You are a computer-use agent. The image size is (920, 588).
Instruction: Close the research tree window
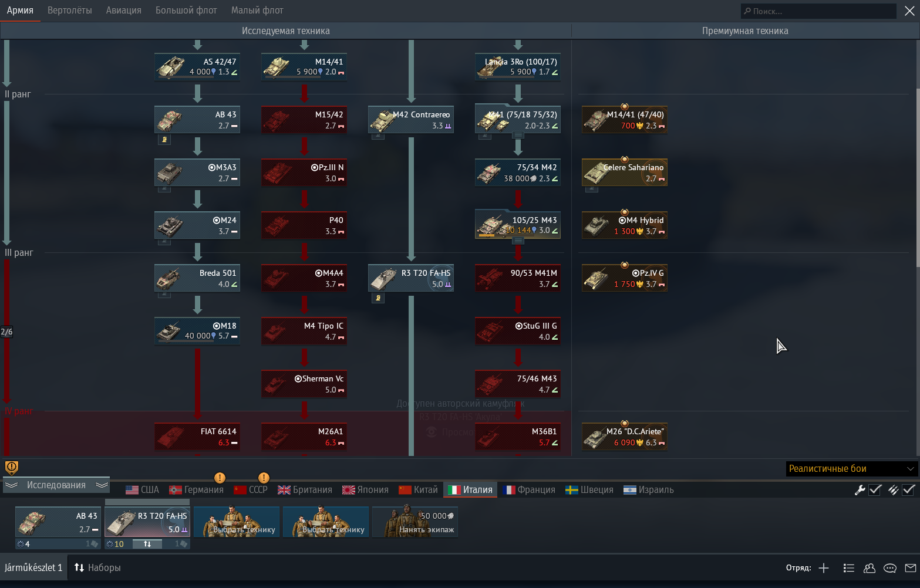[x=909, y=11]
